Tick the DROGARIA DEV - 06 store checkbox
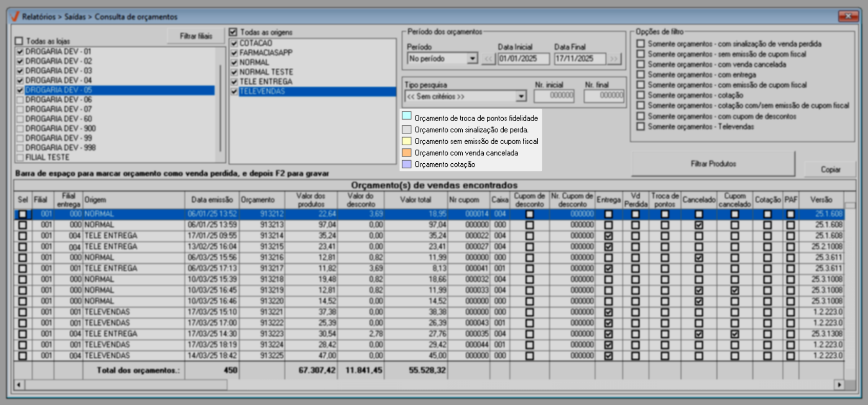Screen dimensions: 868x405 [x=20, y=100]
